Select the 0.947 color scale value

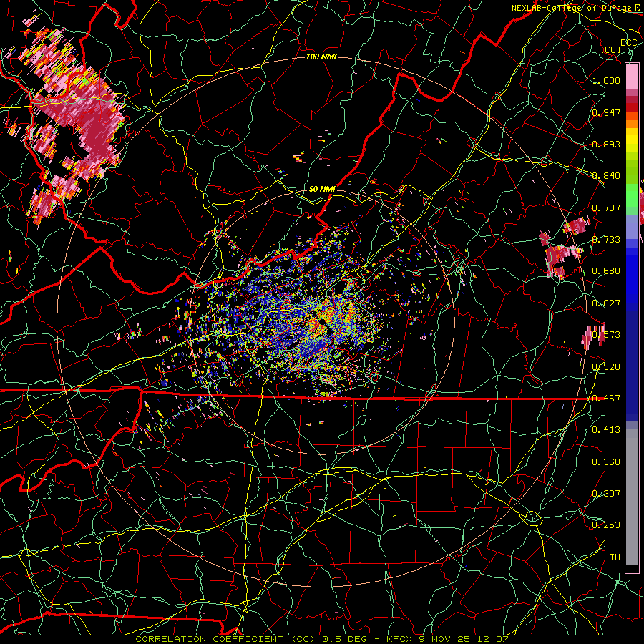coord(606,112)
